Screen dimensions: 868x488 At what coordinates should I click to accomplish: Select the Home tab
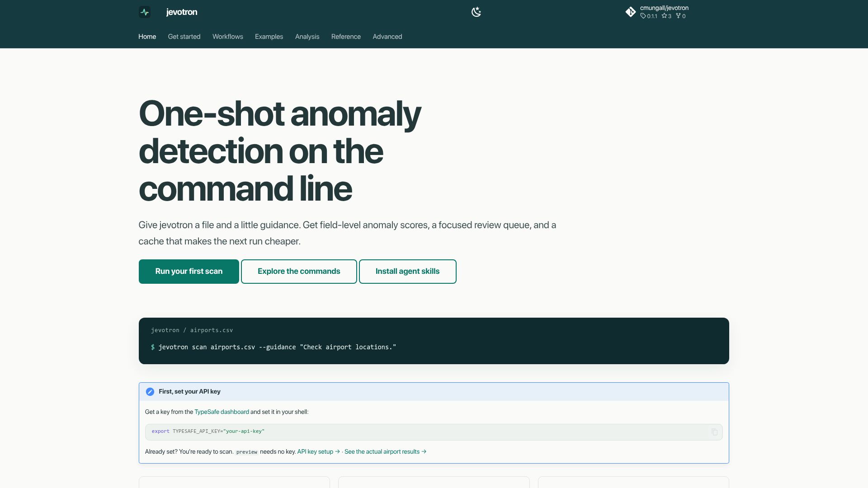(147, 37)
